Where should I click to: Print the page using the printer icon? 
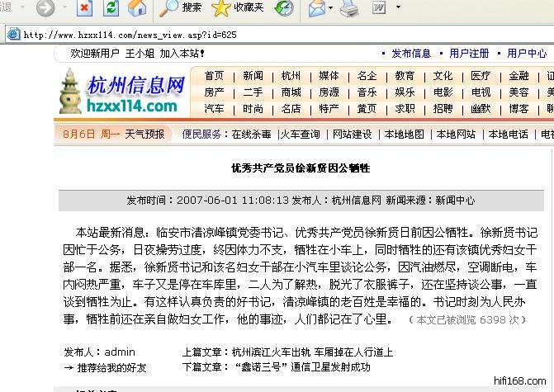[x=350, y=9]
